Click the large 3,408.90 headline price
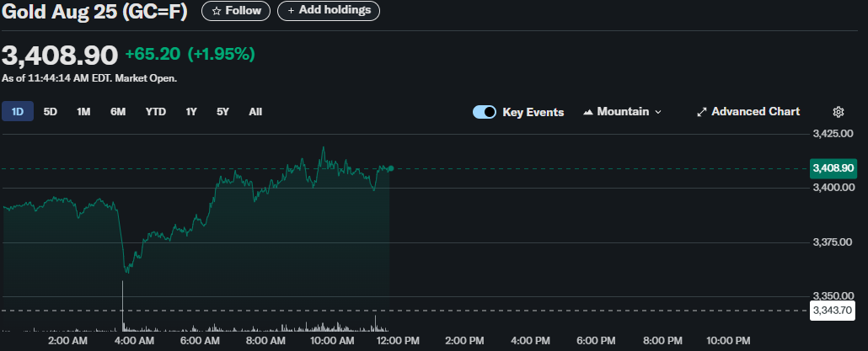Viewport: 868px width, 351px height. click(x=60, y=56)
